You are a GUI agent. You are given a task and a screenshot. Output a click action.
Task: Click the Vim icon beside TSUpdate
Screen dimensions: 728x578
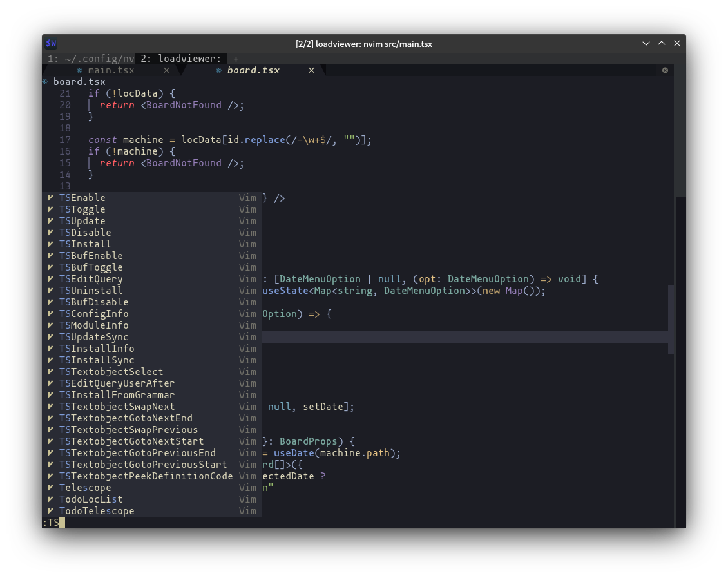point(50,221)
